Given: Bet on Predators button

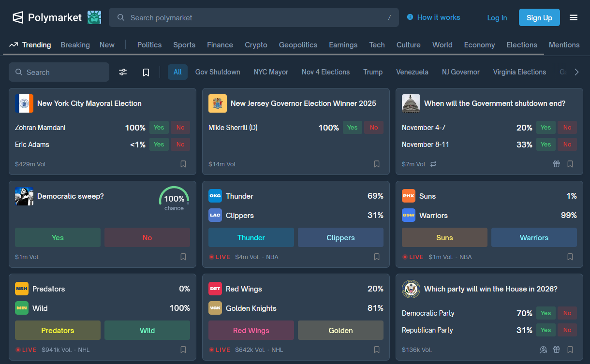Looking at the screenshot, I should [58, 330].
